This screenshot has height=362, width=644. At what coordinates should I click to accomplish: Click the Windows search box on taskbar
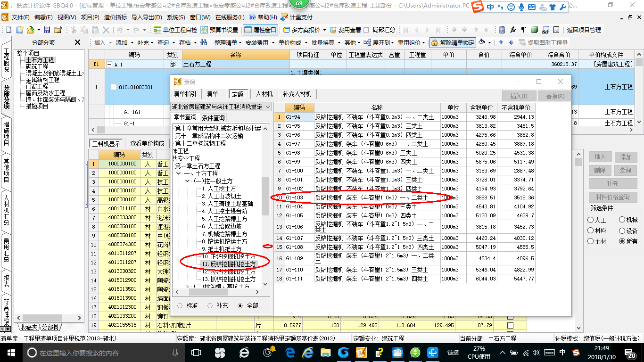tap(103, 353)
